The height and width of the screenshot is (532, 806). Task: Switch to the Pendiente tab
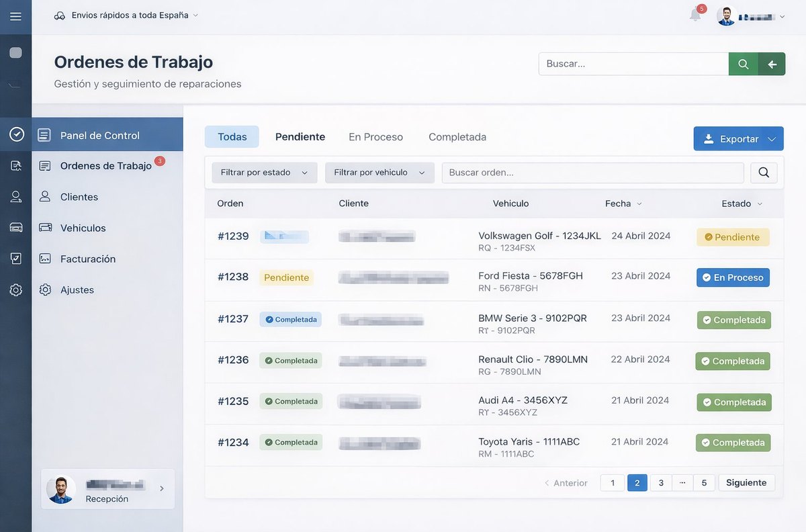click(300, 136)
